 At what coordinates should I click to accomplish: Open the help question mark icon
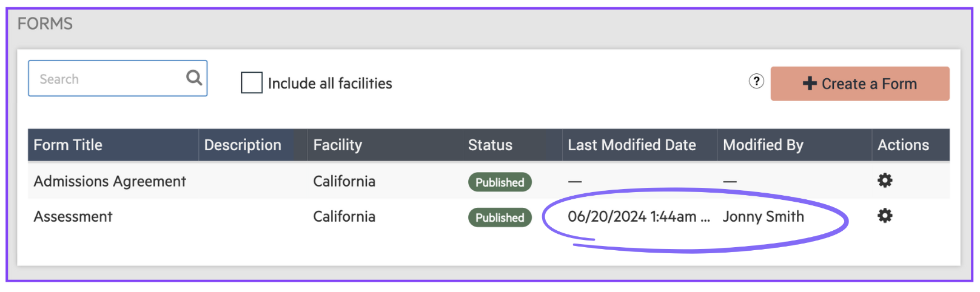[756, 81]
